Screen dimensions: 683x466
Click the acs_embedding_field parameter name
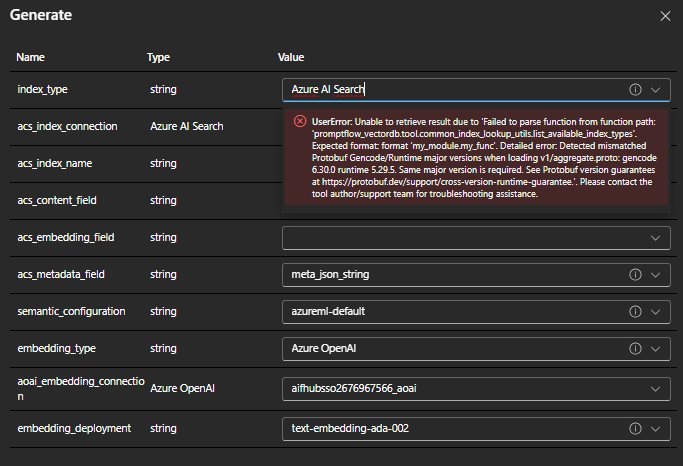[66, 238]
